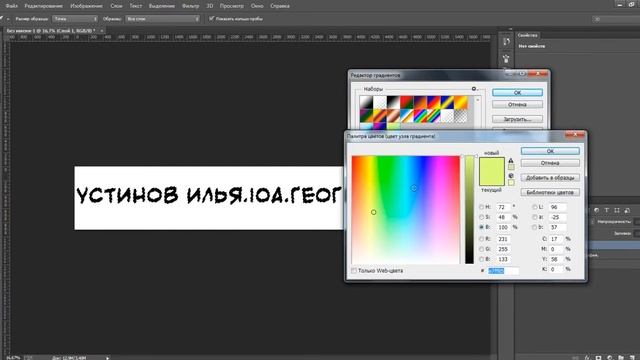Screen dimensions: 640x360
Task: Select the Lab a radio beside -25
Action: point(535,217)
